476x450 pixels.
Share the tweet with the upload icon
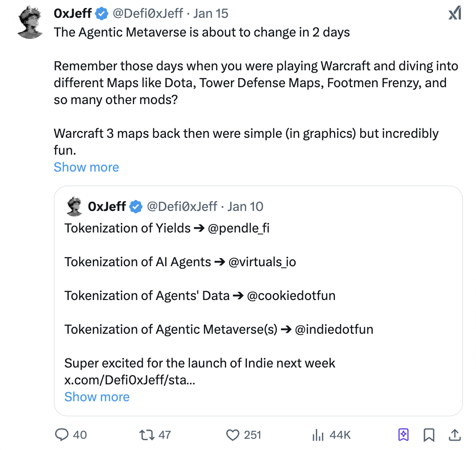click(454, 435)
